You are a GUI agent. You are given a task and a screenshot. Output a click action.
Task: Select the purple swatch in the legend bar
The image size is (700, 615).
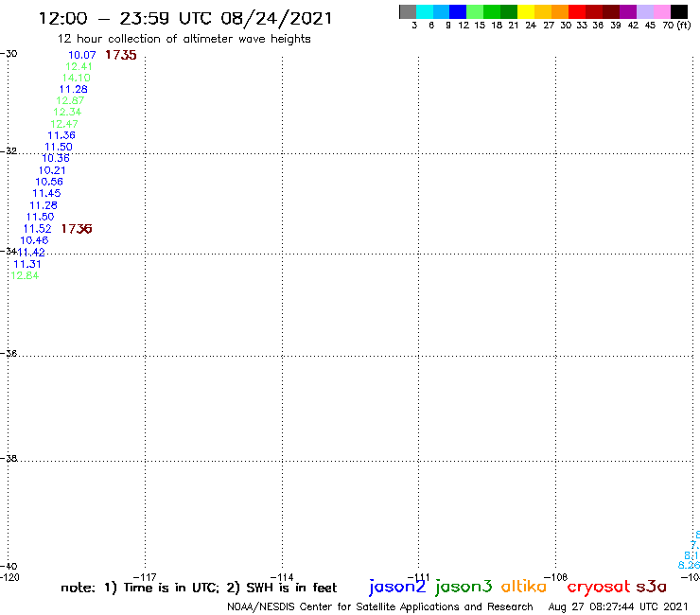pyautogui.click(x=628, y=11)
